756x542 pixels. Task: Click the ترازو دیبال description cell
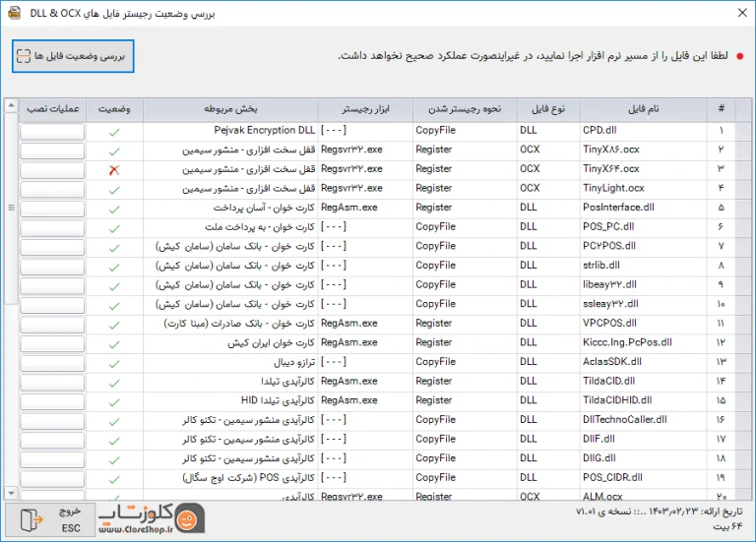(230, 362)
